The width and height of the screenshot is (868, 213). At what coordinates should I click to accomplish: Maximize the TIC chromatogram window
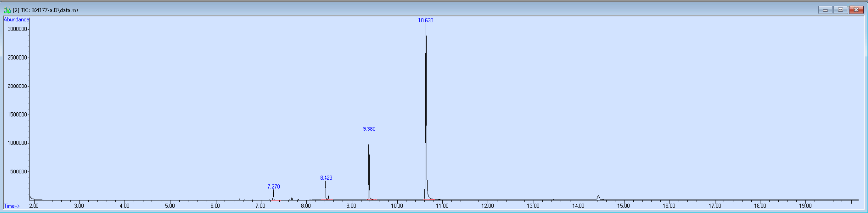840,10
